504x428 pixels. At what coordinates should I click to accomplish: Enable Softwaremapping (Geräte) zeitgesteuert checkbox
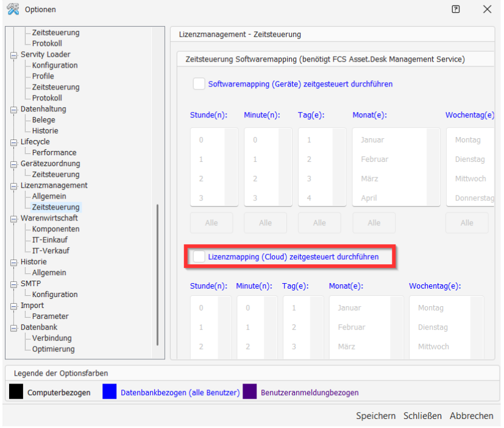pos(199,84)
